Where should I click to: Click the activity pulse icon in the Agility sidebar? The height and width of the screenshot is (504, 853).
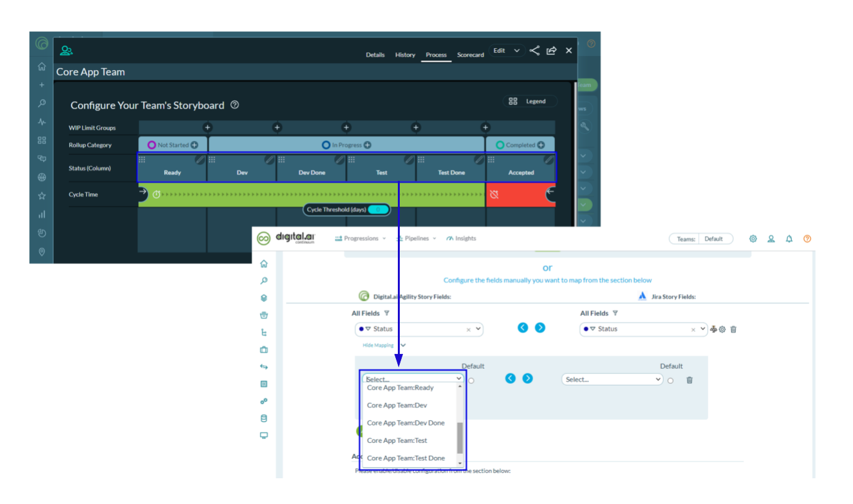(x=42, y=122)
